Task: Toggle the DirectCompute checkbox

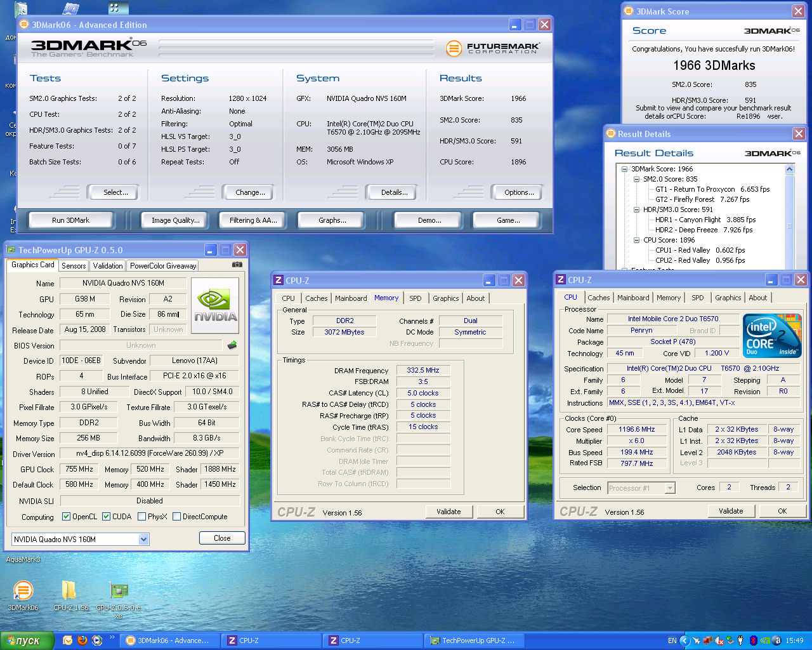Action: click(176, 516)
